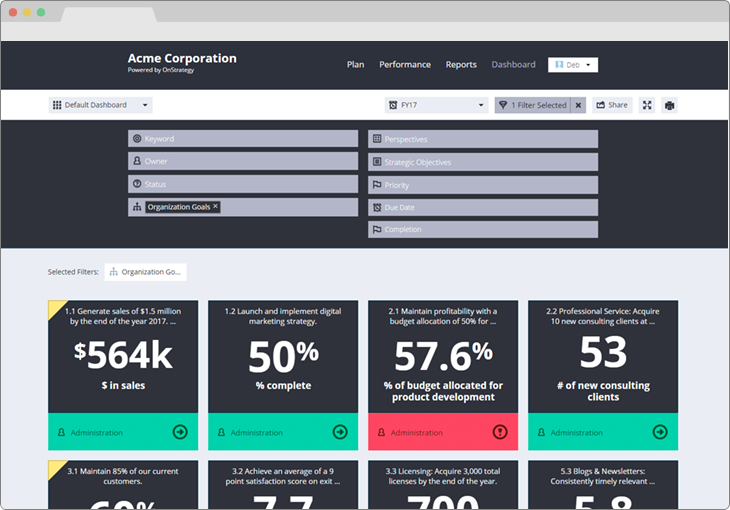Screen dimensions: 730x510
Task: Remove the Organization Goals filter tag
Action: coord(216,206)
